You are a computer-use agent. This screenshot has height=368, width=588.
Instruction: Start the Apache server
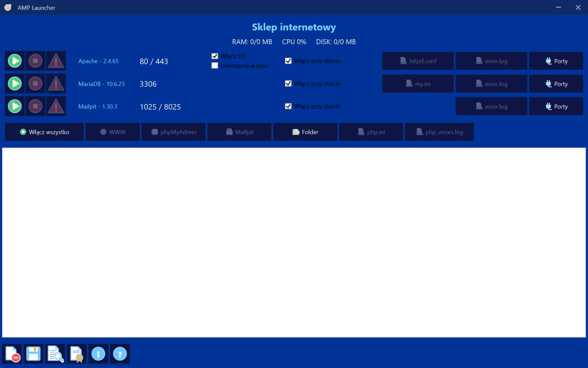tap(15, 61)
